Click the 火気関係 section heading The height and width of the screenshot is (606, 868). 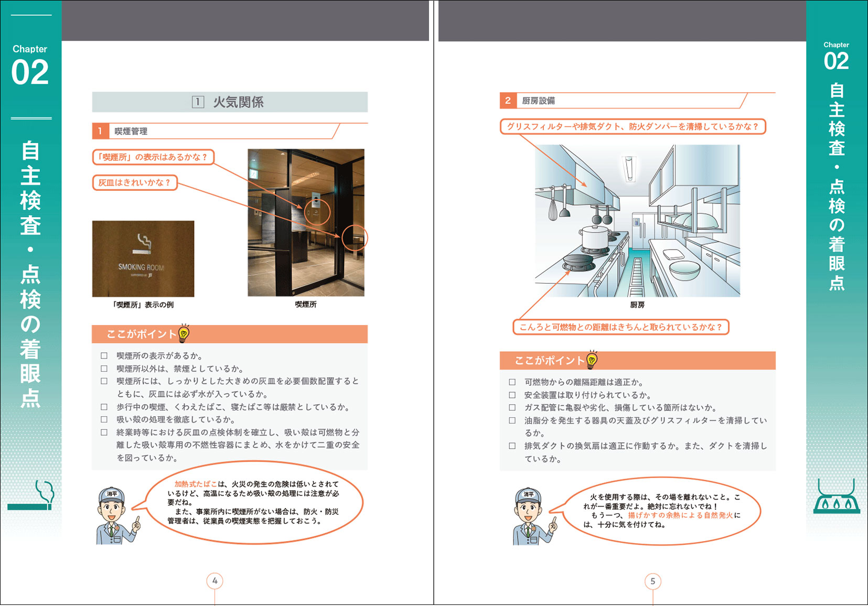pos(230,102)
